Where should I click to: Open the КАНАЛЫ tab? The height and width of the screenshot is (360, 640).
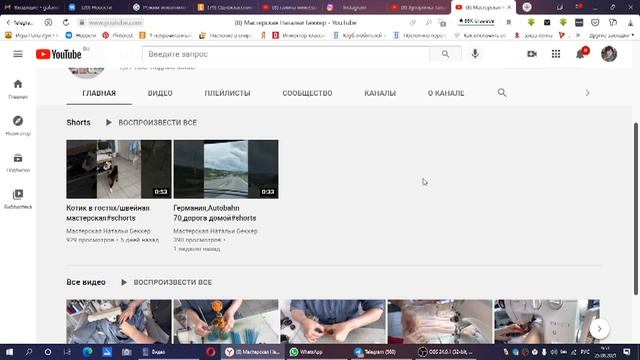click(380, 93)
